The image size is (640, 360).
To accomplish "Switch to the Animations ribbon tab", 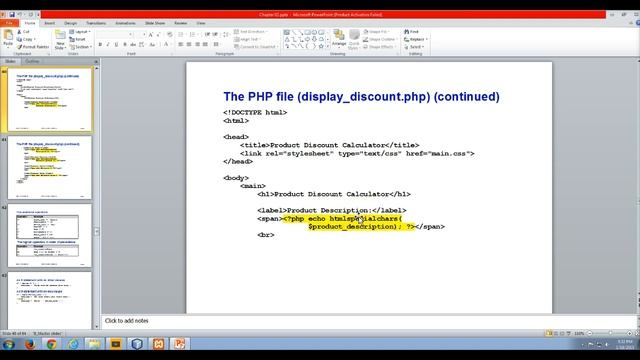I will (125, 23).
